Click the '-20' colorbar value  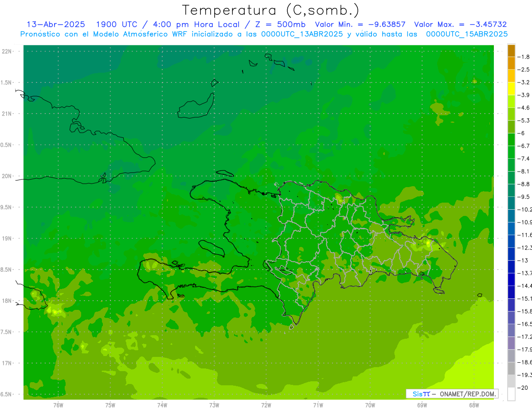click(x=524, y=388)
